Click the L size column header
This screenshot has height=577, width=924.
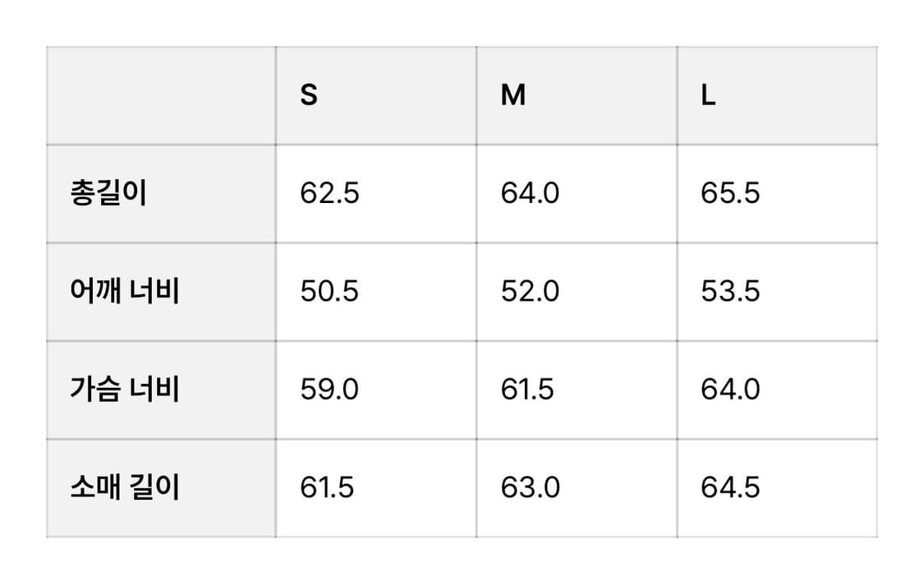[709, 96]
